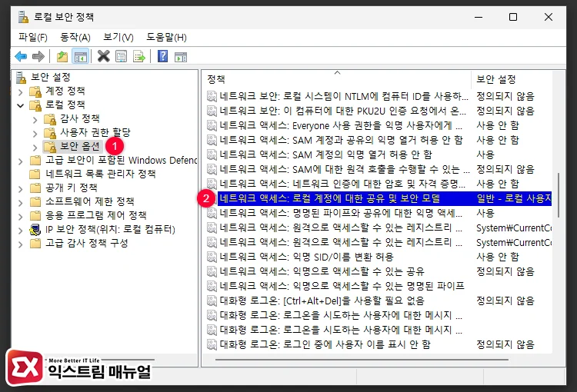Expand the 보안 옵션 node arrow

click(35, 148)
